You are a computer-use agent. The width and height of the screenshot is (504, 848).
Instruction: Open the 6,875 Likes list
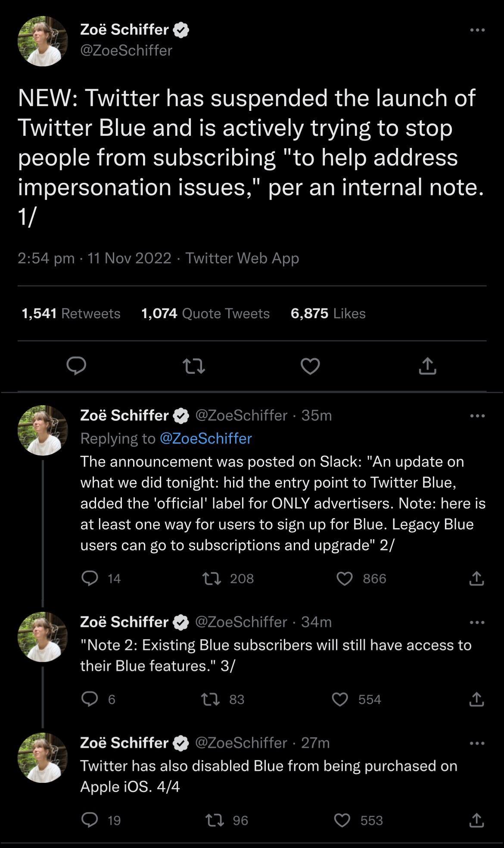coord(328,313)
